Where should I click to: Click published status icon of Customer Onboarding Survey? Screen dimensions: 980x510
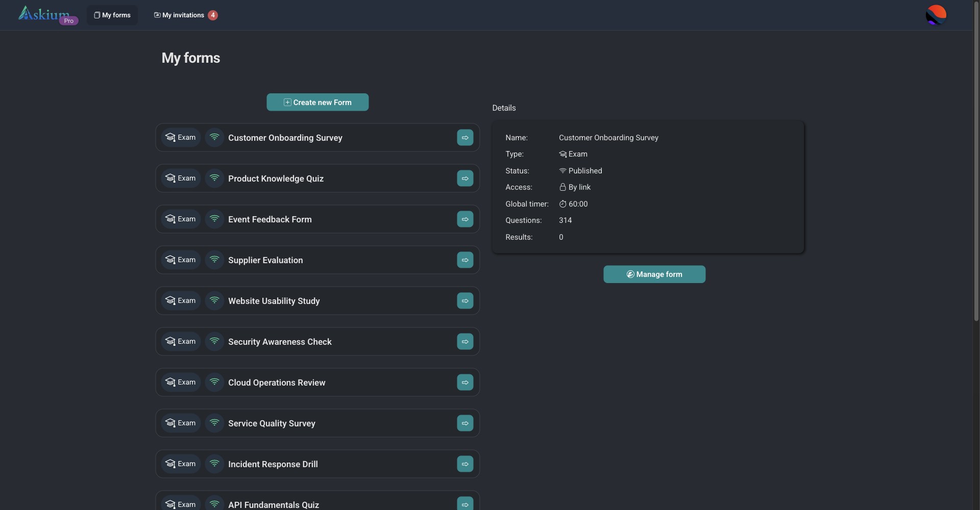[x=214, y=137]
